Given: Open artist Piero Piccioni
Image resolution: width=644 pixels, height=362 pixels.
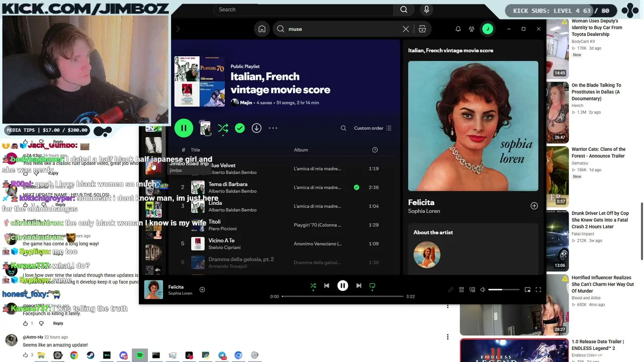Looking at the screenshot, I should tap(222, 229).
